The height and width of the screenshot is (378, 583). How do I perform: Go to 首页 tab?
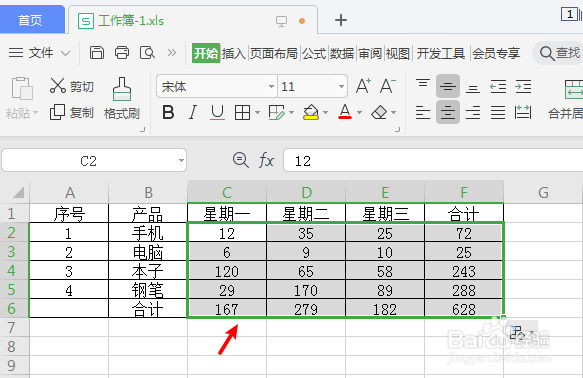pos(31,20)
